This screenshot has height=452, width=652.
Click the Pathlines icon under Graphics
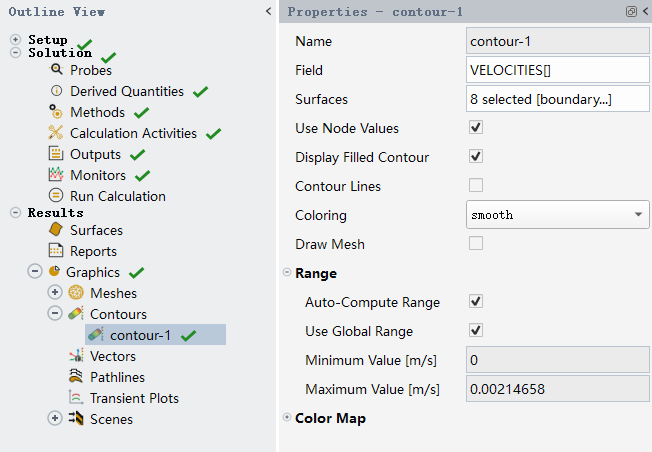[75, 377]
